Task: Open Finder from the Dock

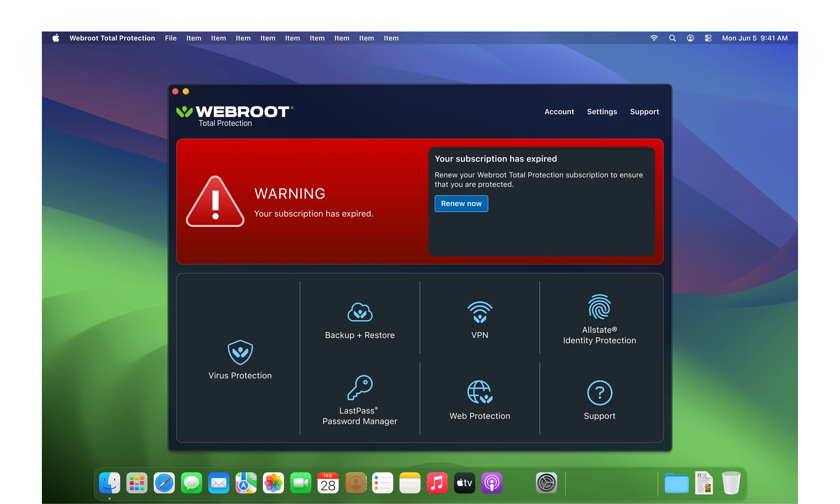Action: pyautogui.click(x=109, y=483)
